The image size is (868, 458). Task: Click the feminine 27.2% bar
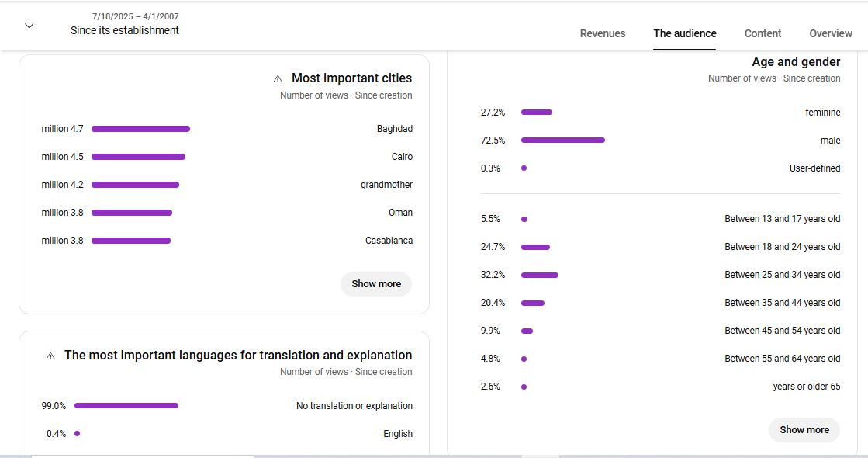(x=536, y=113)
